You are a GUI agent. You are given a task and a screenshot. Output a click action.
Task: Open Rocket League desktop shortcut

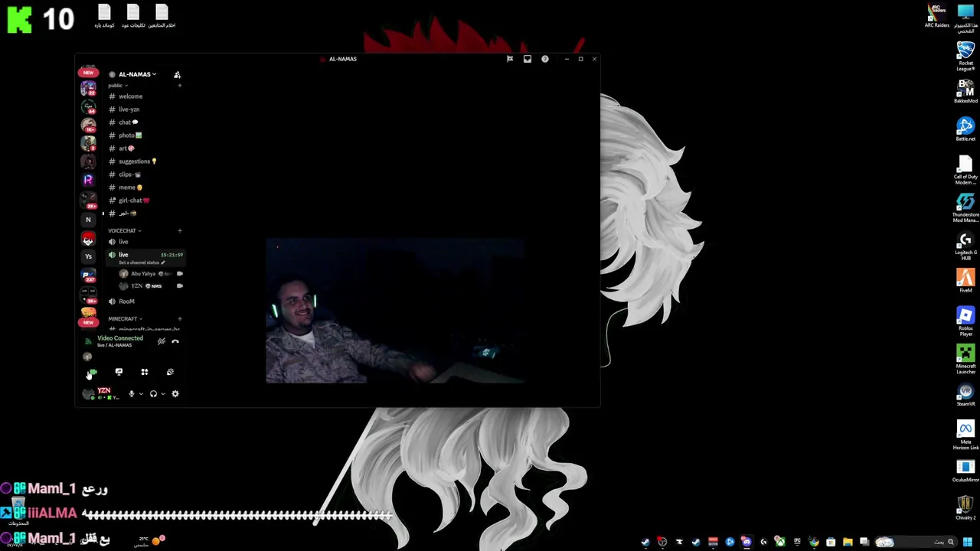point(965,55)
